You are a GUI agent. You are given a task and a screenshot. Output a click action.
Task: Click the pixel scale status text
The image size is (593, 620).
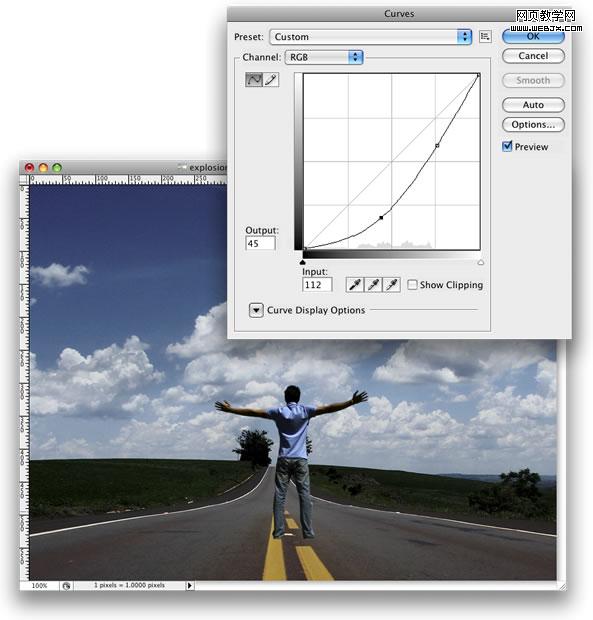click(x=129, y=585)
